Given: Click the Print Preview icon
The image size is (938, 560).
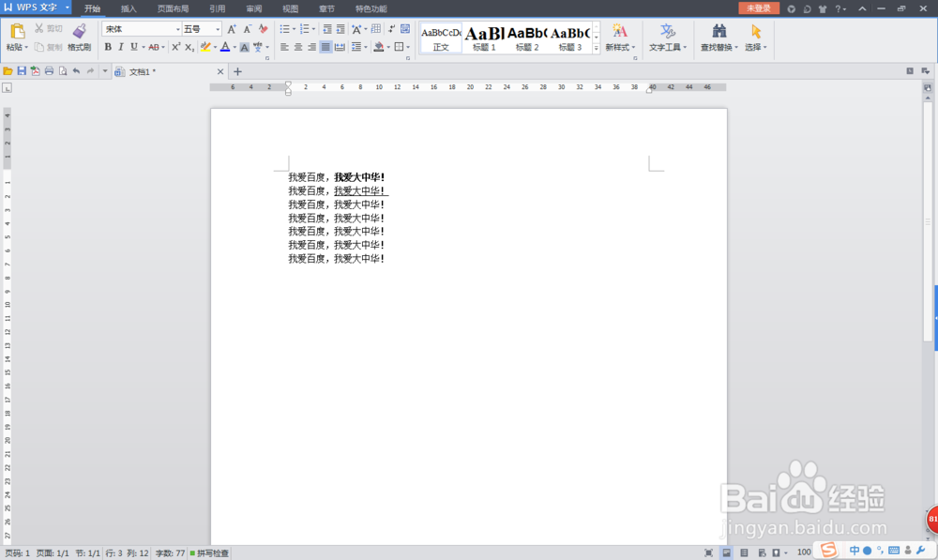Looking at the screenshot, I should pyautogui.click(x=63, y=71).
